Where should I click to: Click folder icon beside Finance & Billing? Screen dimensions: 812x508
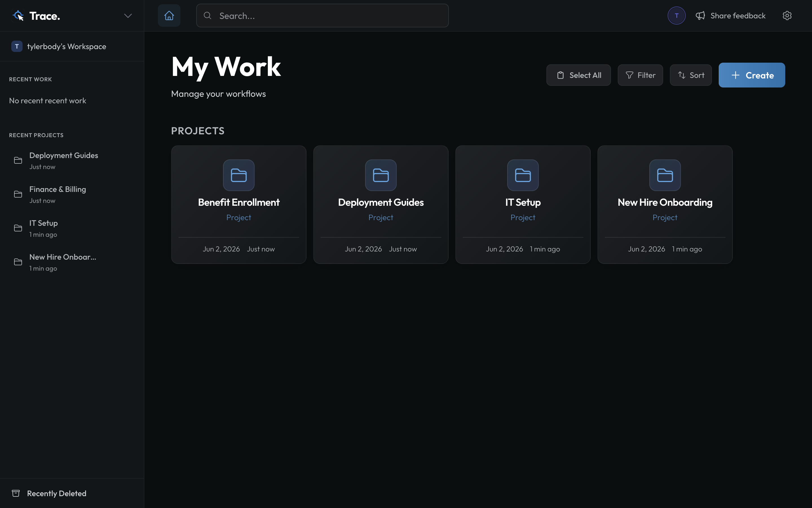tap(18, 194)
